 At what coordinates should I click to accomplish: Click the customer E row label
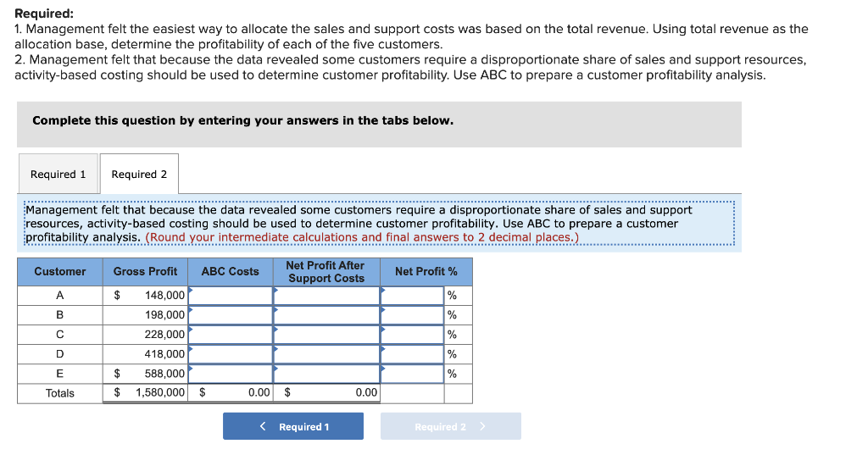coord(60,374)
